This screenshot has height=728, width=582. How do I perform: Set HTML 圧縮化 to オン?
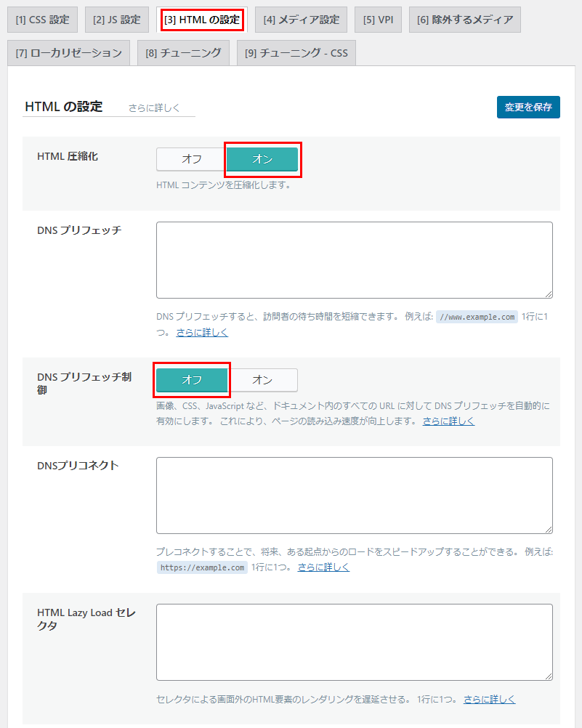(x=262, y=159)
